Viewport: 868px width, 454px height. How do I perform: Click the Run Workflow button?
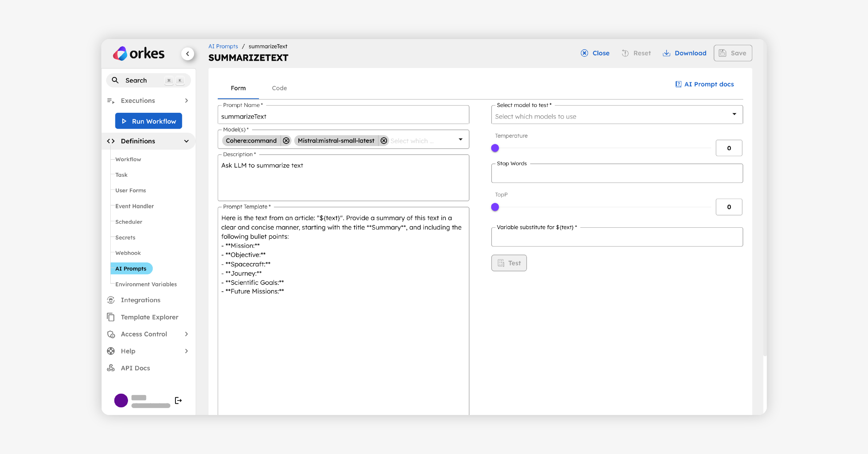(148, 121)
